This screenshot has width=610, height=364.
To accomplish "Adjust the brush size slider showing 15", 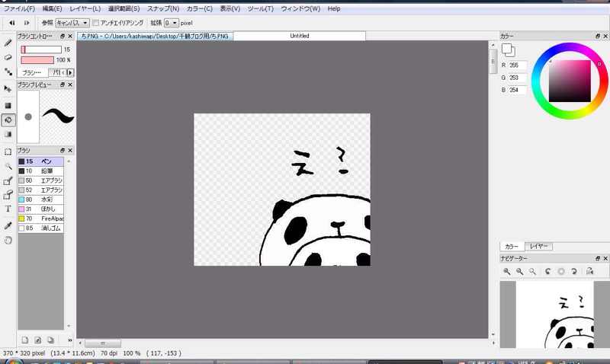I will [41, 49].
